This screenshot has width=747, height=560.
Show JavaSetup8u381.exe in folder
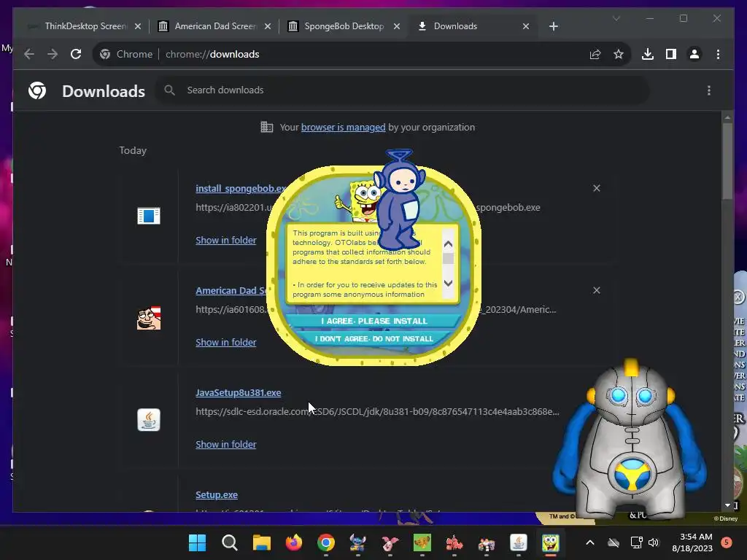pos(226,444)
